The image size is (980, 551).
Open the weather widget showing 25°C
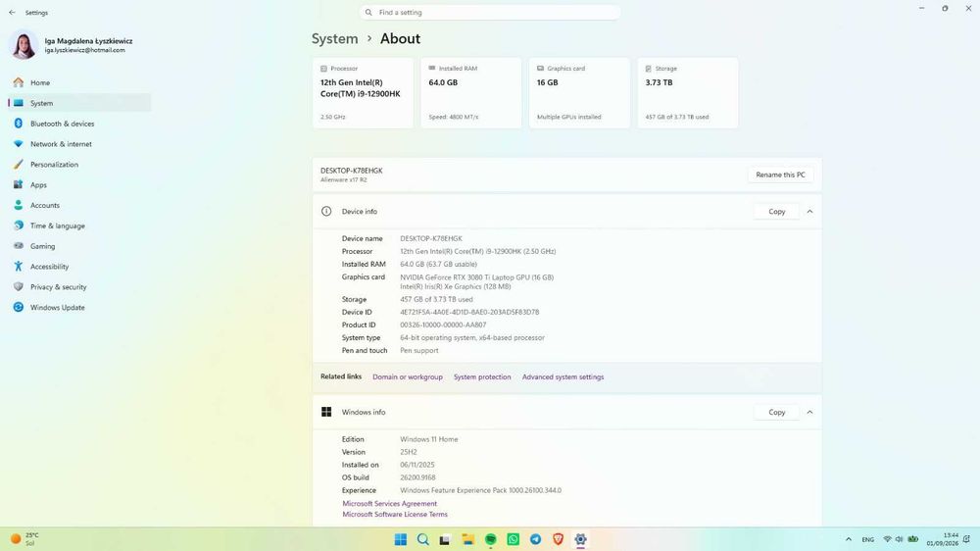point(25,539)
